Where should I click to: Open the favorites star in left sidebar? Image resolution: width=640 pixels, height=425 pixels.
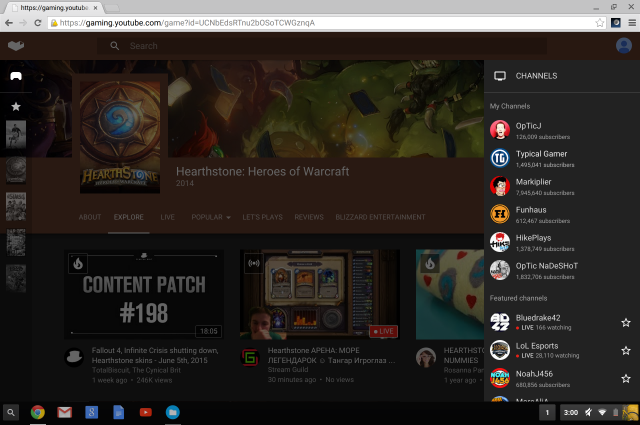[15, 105]
